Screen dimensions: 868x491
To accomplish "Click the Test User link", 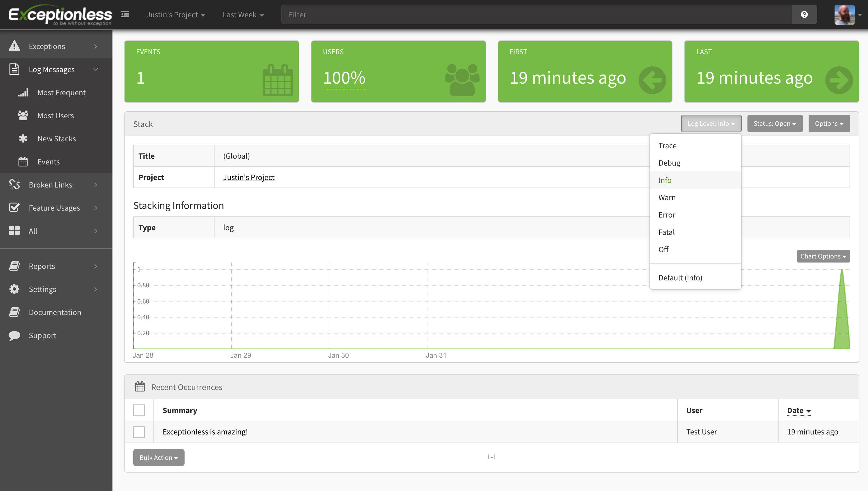I will [x=701, y=432].
